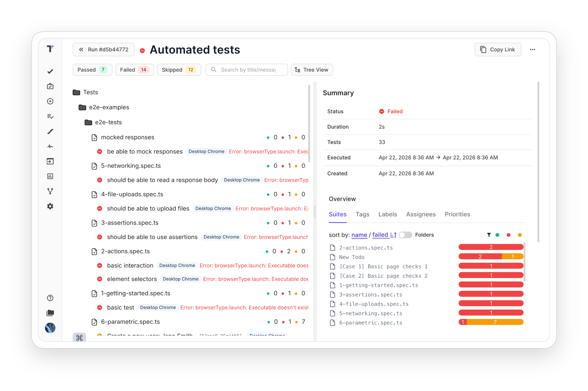This screenshot has height=391, width=588.
Task: Switch to the Labels tab
Action: click(387, 214)
